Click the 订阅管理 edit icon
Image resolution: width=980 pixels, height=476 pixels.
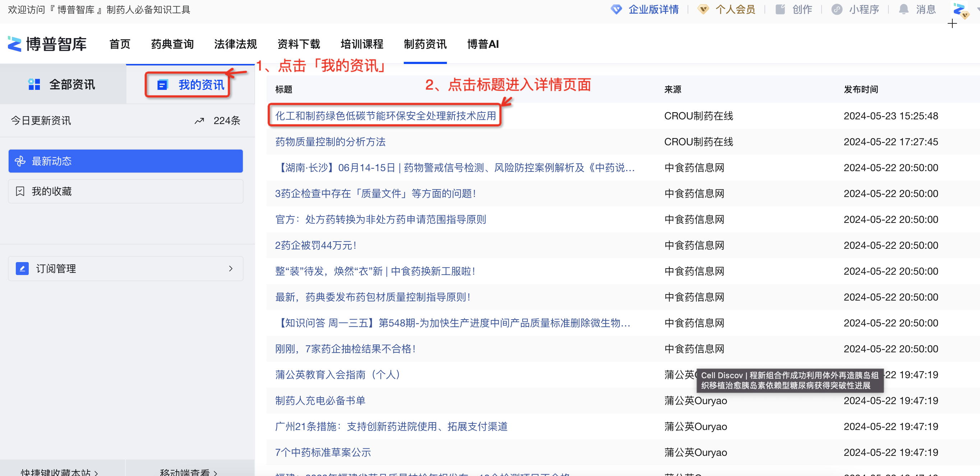point(22,269)
